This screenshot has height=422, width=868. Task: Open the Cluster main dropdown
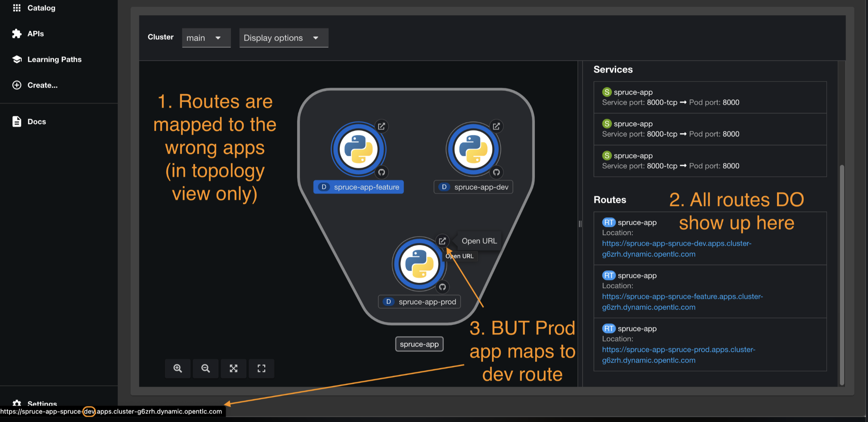coord(206,38)
